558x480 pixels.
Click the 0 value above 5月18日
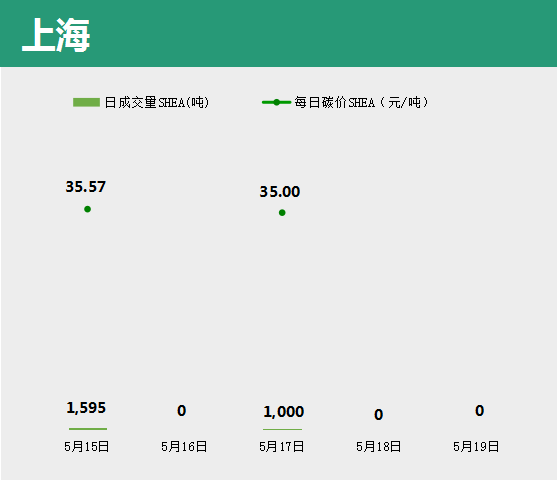(379, 415)
